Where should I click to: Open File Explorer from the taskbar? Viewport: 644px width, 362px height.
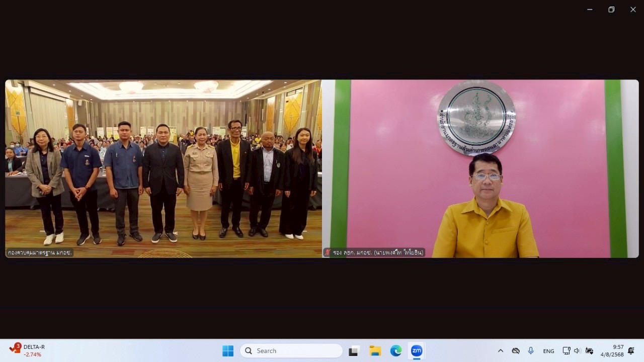(x=375, y=351)
